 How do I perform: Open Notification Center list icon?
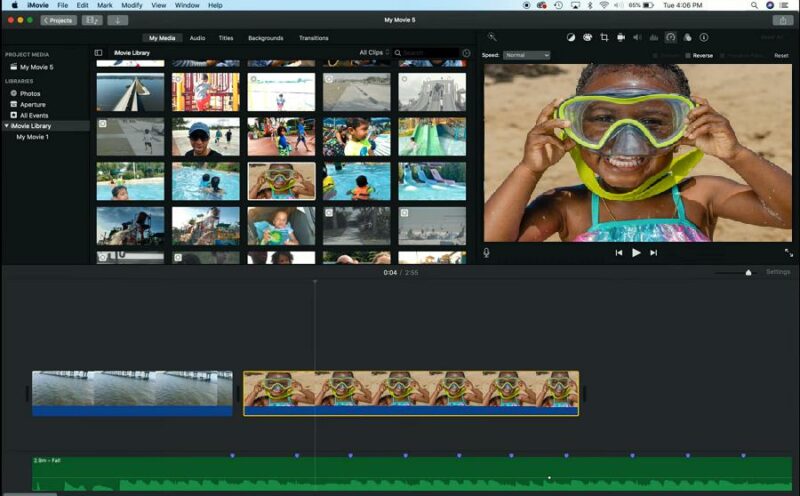tap(784, 5)
